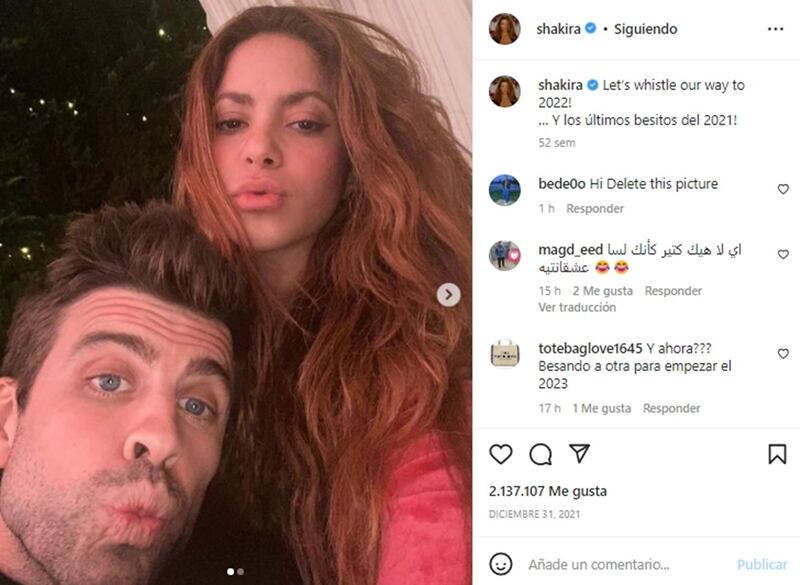Image resolution: width=800 pixels, height=585 pixels.
Task: Open the emoji picker smiley icon
Action: pos(501,564)
